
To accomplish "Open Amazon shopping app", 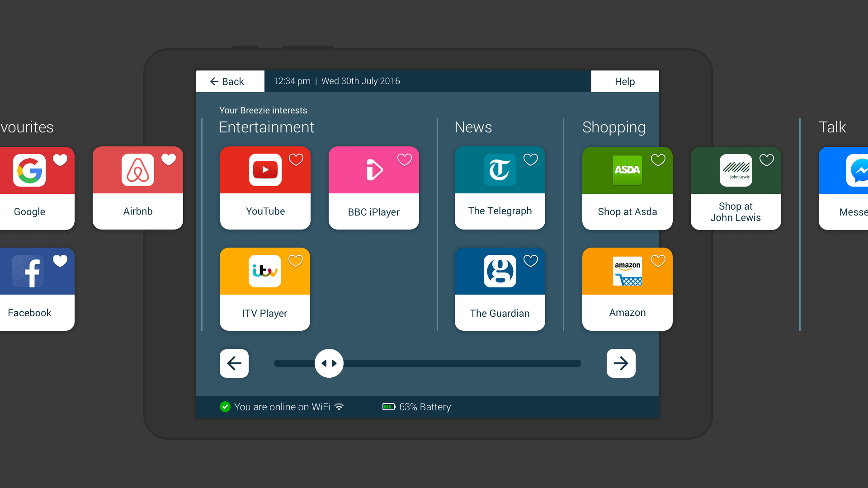I will (627, 288).
